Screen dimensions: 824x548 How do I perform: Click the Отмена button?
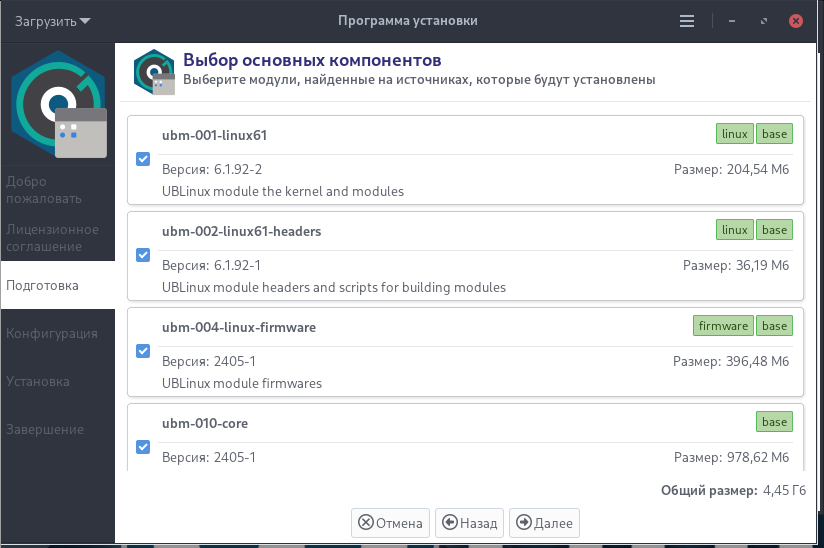coord(390,523)
